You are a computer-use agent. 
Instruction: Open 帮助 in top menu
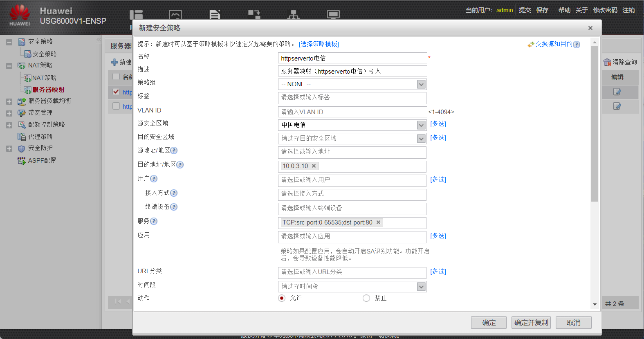(x=564, y=10)
